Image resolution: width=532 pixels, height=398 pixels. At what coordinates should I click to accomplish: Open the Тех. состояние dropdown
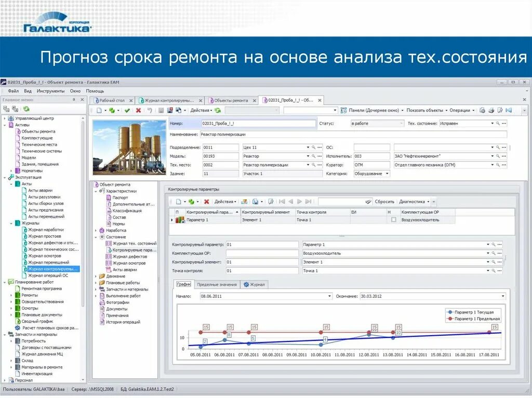click(x=493, y=123)
